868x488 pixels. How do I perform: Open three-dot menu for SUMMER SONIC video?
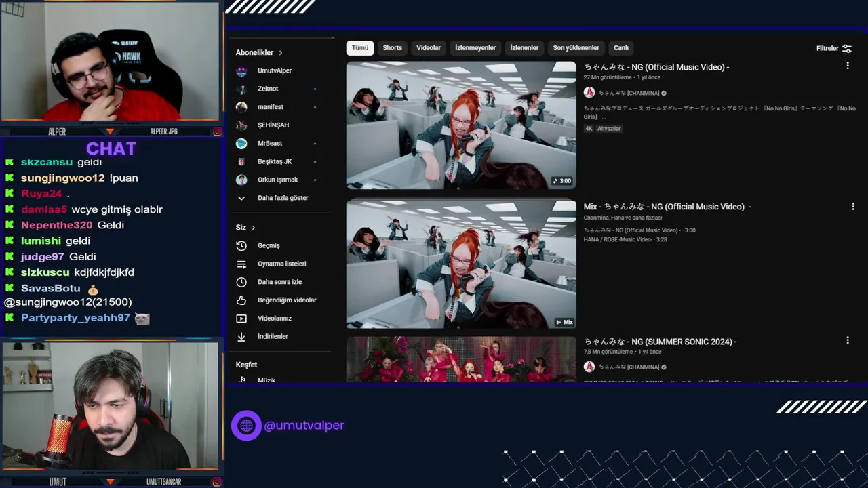tap(847, 340)
